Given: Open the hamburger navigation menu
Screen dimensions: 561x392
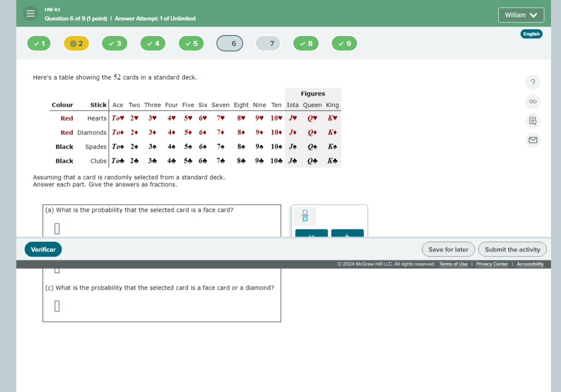Looking at the screenshot, I should click(30, 14).
